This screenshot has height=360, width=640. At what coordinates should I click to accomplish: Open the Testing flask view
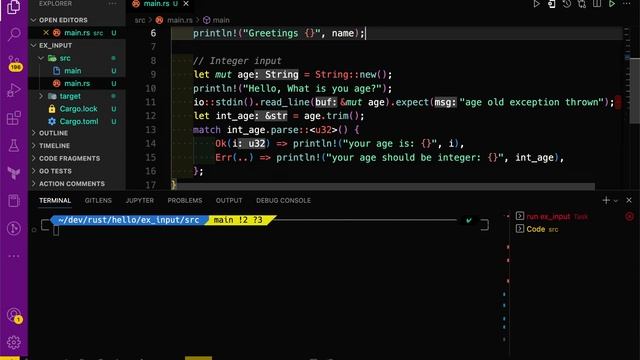14,145
